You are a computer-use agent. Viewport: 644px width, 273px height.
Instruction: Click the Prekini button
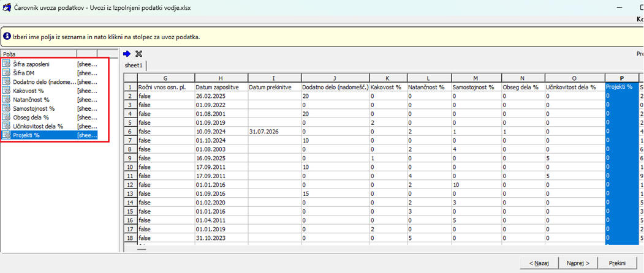[x=617, y=263]
